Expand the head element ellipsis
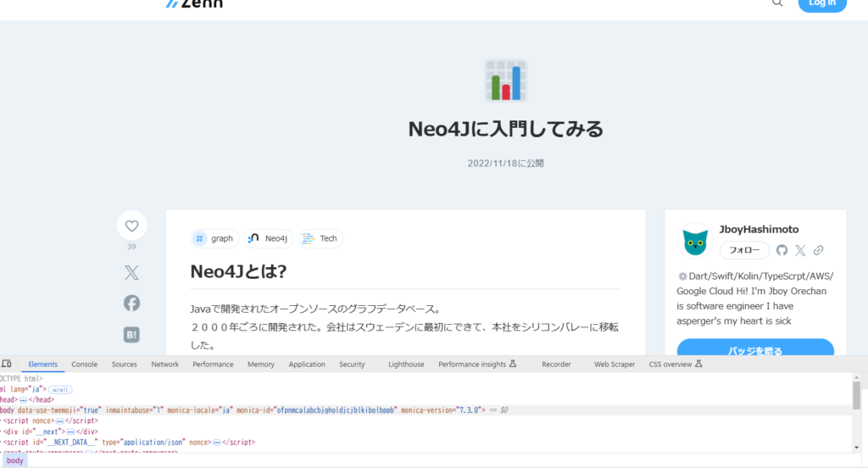This screenshot has width=868, height=468. (23, 400)
